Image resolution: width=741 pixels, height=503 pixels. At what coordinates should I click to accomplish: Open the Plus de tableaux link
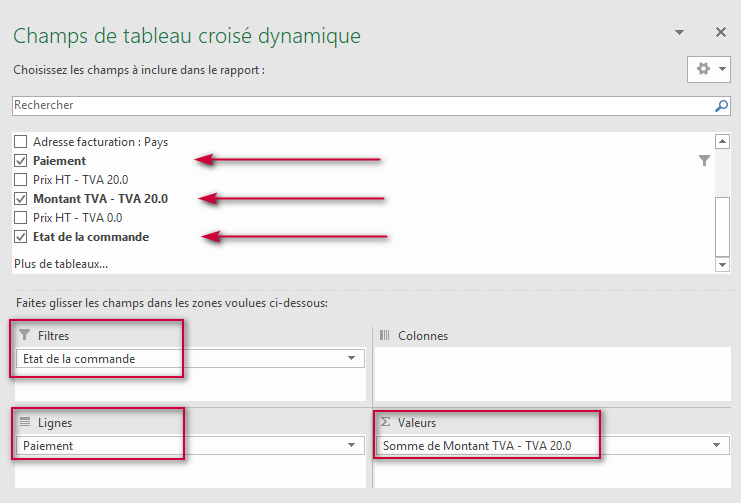[60, 264]
